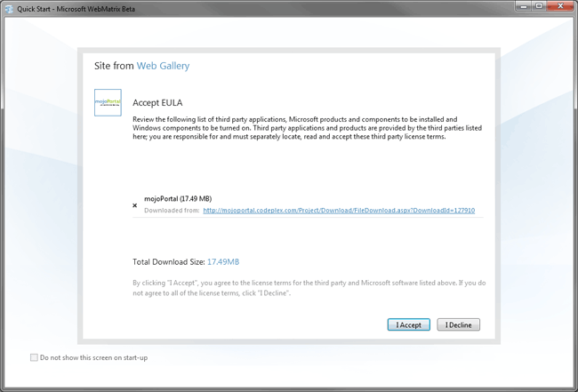The height and width of the screenshot is (392, 578).
Task: Click the 17.49MB total download size value
Action: coord(223,262)
